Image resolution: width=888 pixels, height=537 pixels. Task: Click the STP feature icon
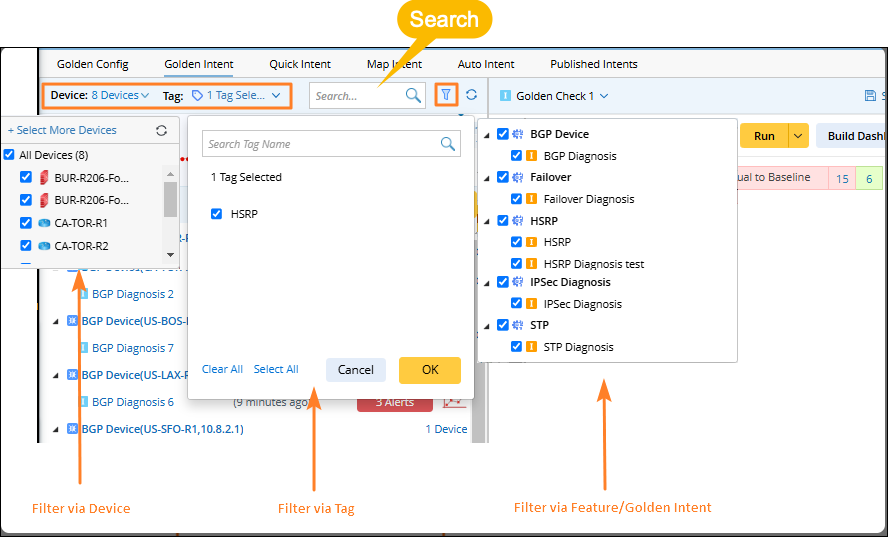[518, 325]
